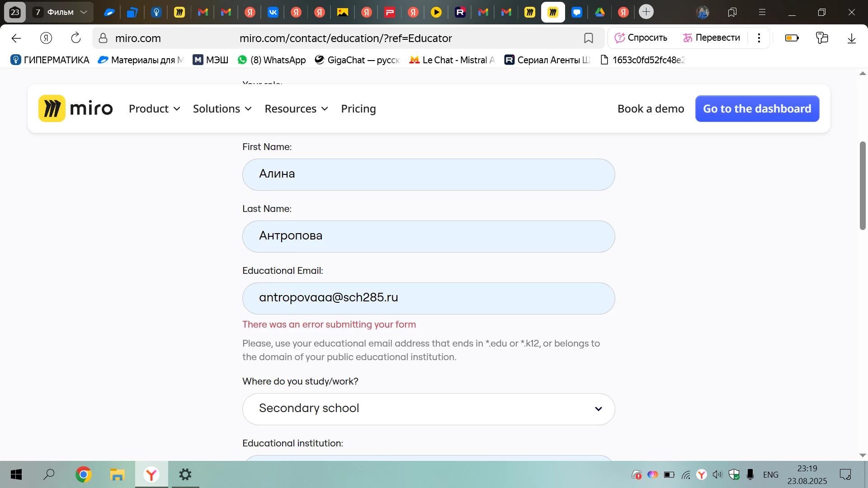The image size is (868, 488).
Task: Click the scrollbar up arrow
Action: 863,73
